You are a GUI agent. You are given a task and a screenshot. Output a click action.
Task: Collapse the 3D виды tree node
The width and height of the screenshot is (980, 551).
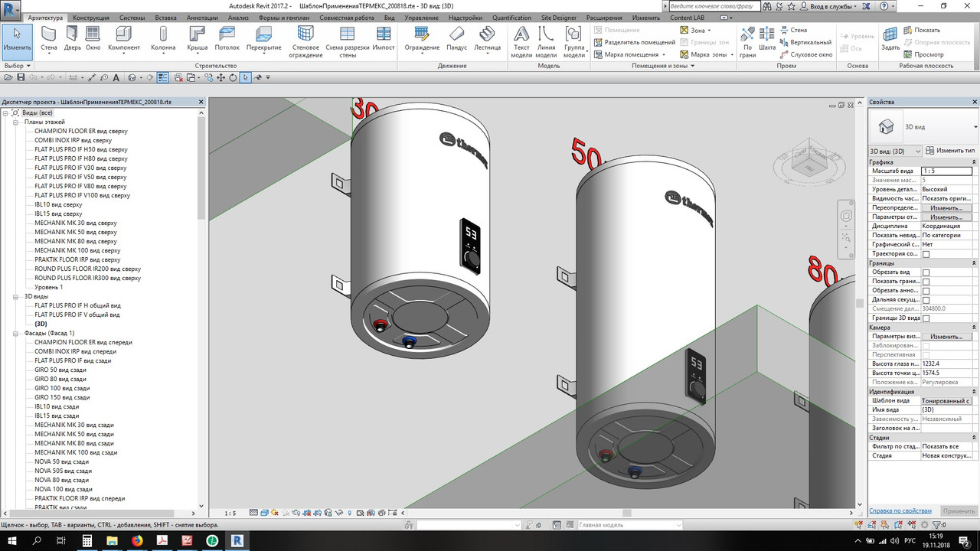[x=16, y=296]
